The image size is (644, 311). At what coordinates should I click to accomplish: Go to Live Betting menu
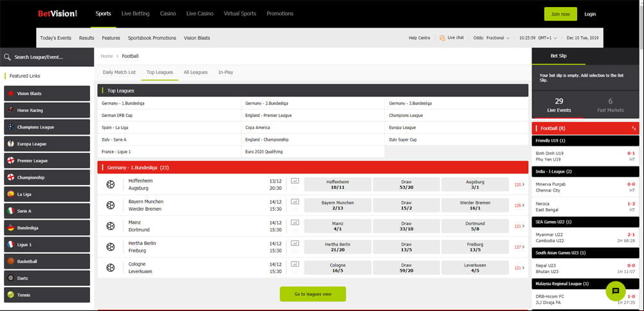pos(136,13)
